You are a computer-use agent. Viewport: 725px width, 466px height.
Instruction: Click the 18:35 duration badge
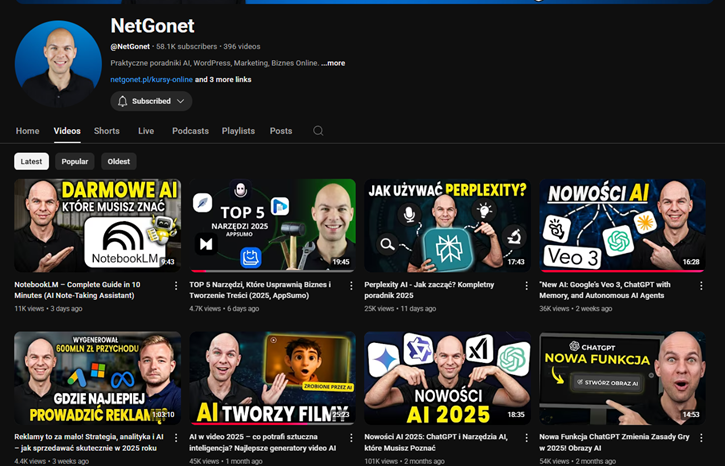(516, 415)
